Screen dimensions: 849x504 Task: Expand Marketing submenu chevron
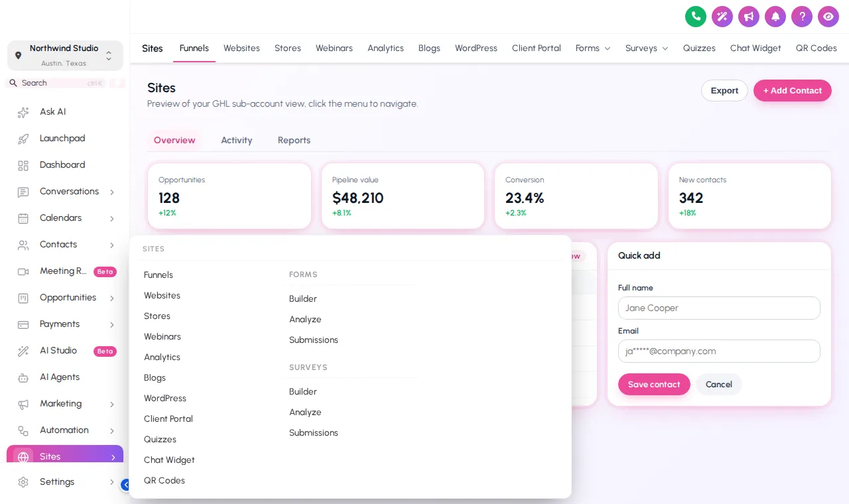point(111,405)
